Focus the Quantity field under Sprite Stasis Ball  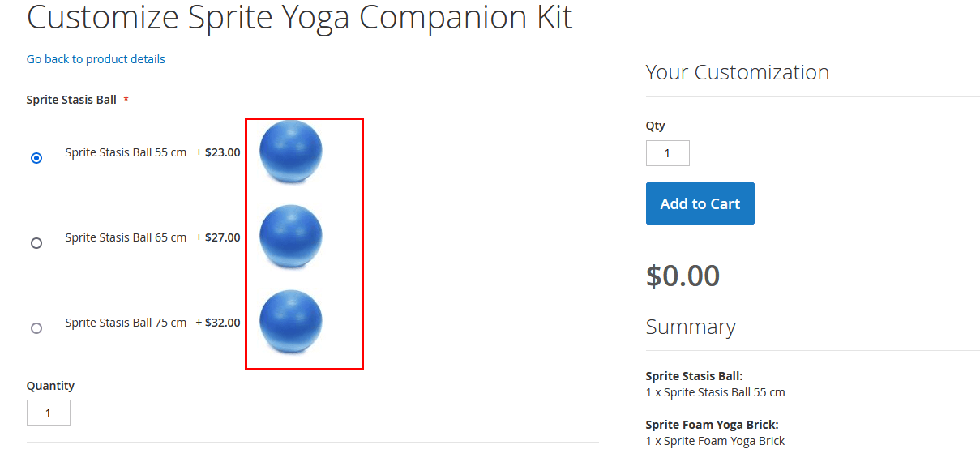point(49,413)
